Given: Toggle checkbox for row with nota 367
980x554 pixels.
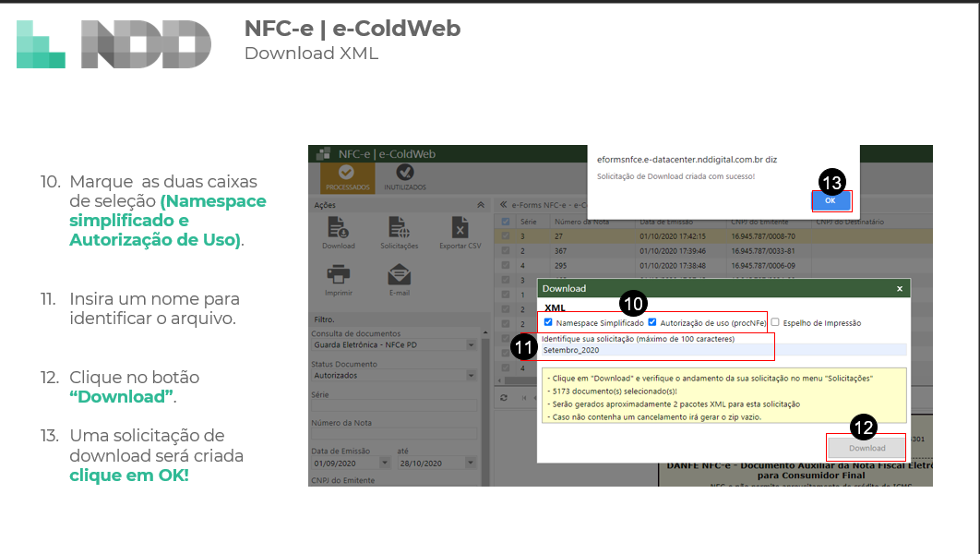Looking at the screenshot, I should click(506, 251).
